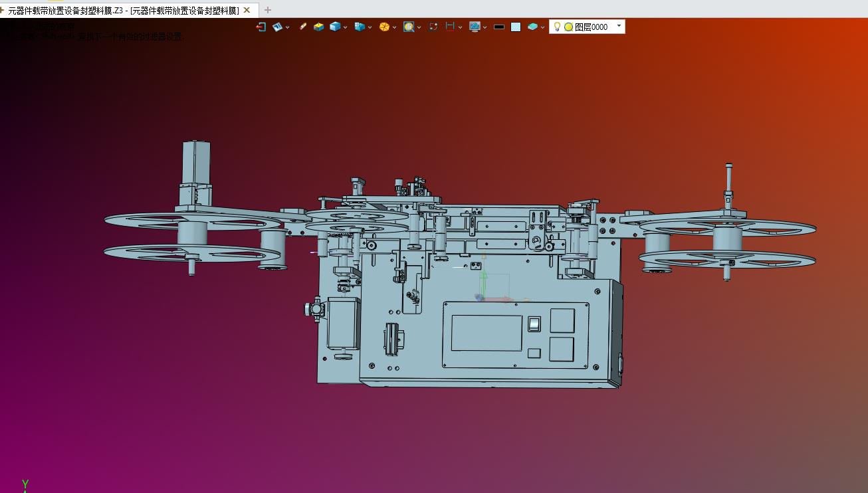Click the magnifier zoom icon
Viewport: 868px width, 493px height.
(x=409, y=27)
